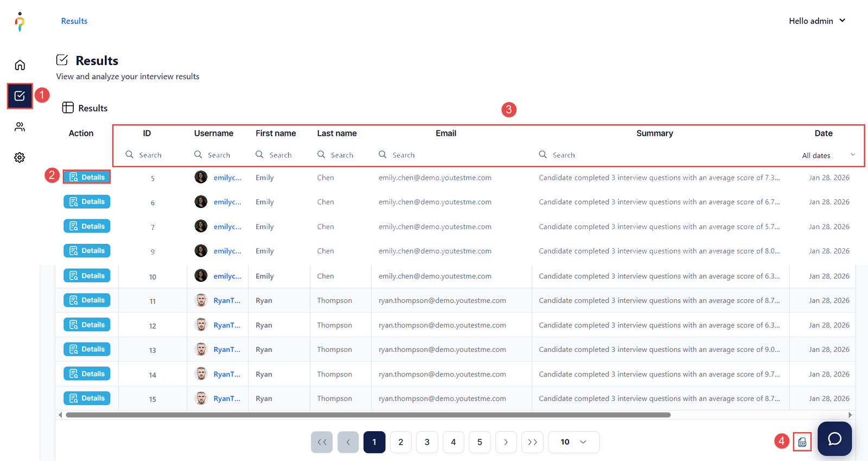Jump to the last page of results
Viewport: 868px width, 461px height.
(x=532, y=442)
